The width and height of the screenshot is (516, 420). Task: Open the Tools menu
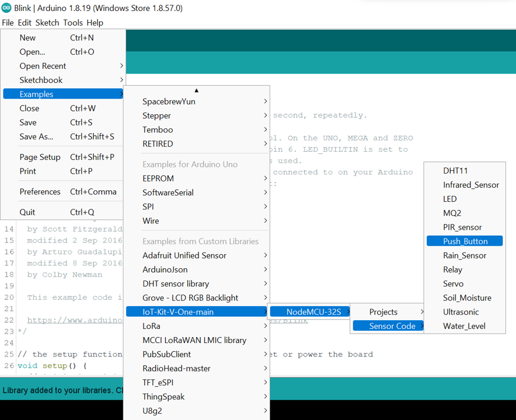pos(73,23)
